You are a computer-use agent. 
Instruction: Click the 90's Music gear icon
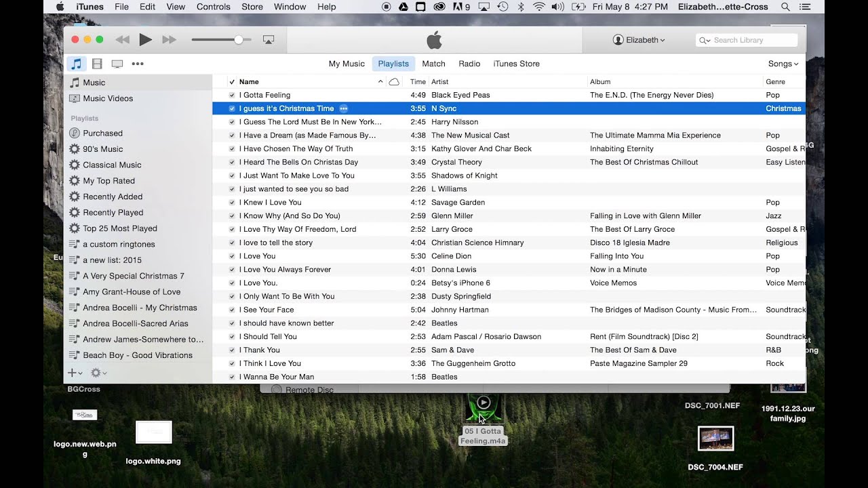pyautogui.click(x=75, y=149)
